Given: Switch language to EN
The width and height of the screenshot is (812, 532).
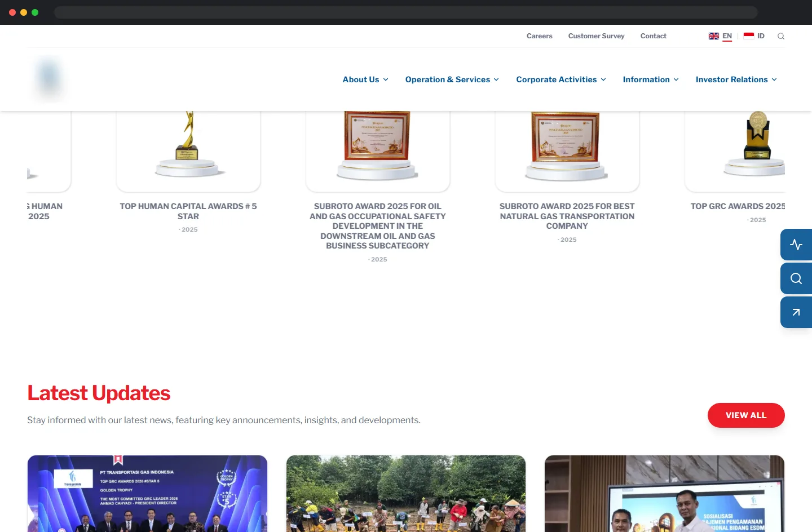Looking at the screenshot, I should pos(727,36).
